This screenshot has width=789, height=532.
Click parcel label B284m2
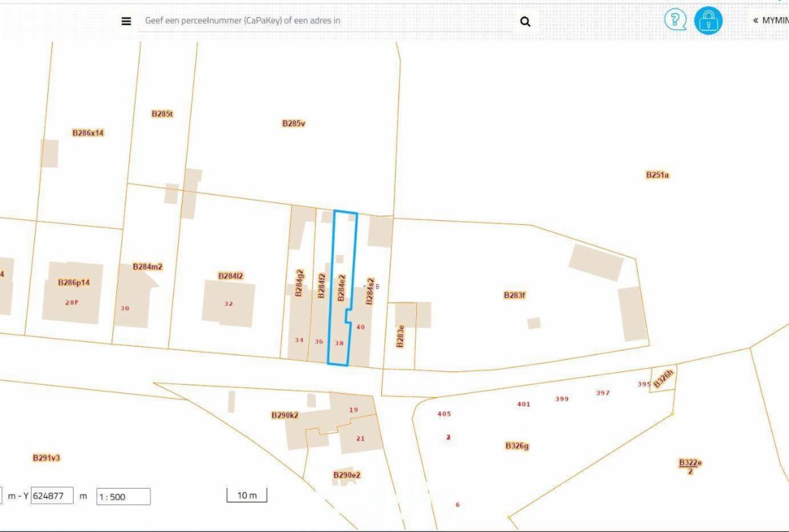click(x=147, y=266)
